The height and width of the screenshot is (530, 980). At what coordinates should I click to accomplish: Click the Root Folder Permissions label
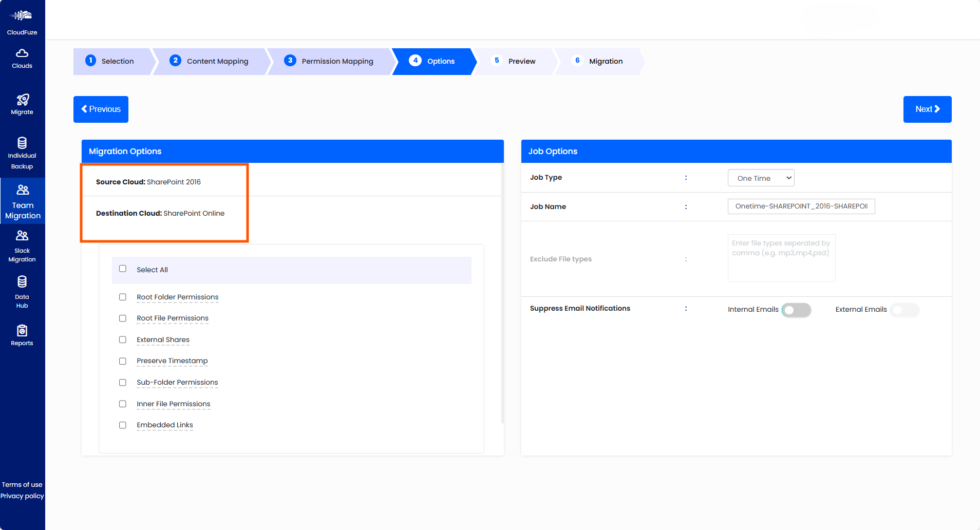coord(178,297)
